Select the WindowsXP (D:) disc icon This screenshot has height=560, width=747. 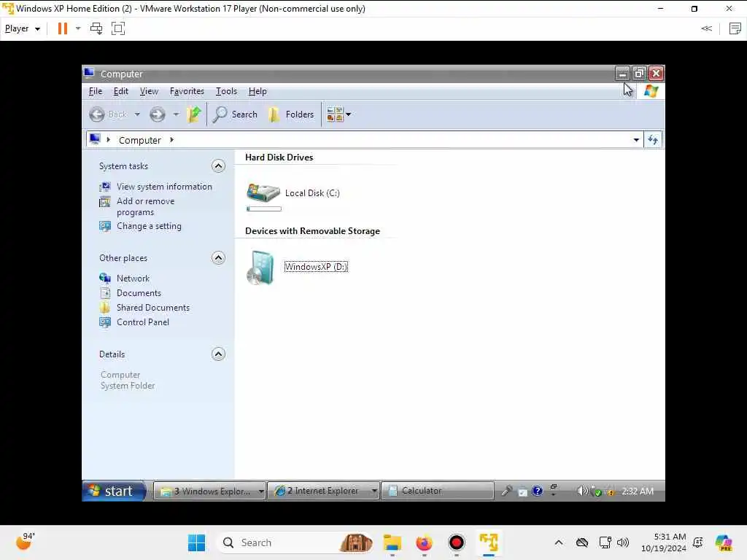[x=260, y=267]
